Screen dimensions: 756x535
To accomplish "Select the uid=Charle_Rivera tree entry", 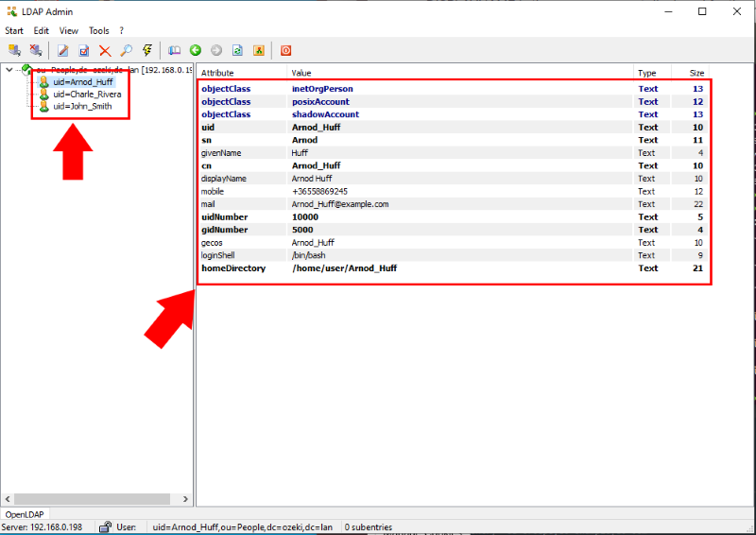I will [x=86, y=94].
